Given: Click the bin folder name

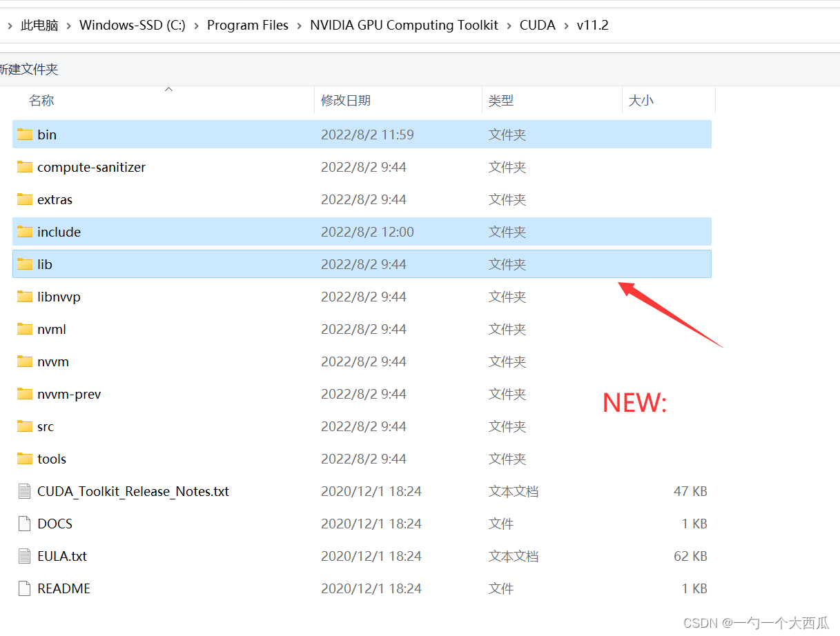Looking at the screenshot, I should pyautogui.click(x=47, y=135).
